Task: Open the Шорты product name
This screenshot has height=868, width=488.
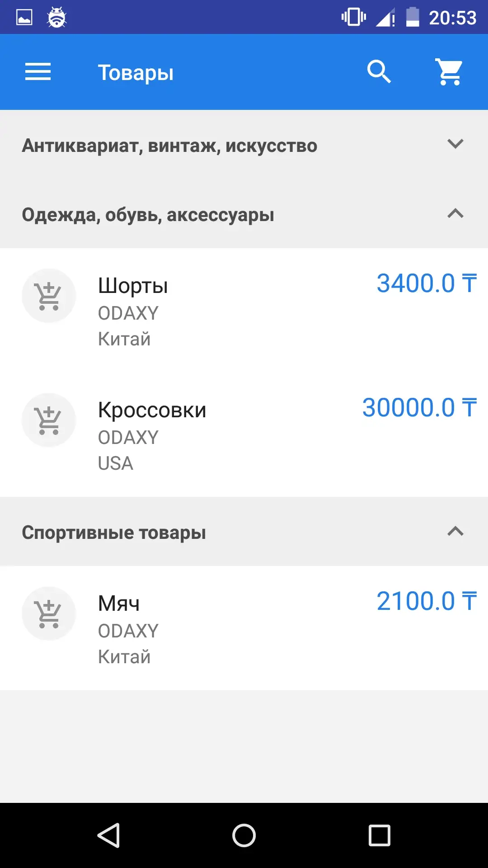Action: [x=133, y=286]
